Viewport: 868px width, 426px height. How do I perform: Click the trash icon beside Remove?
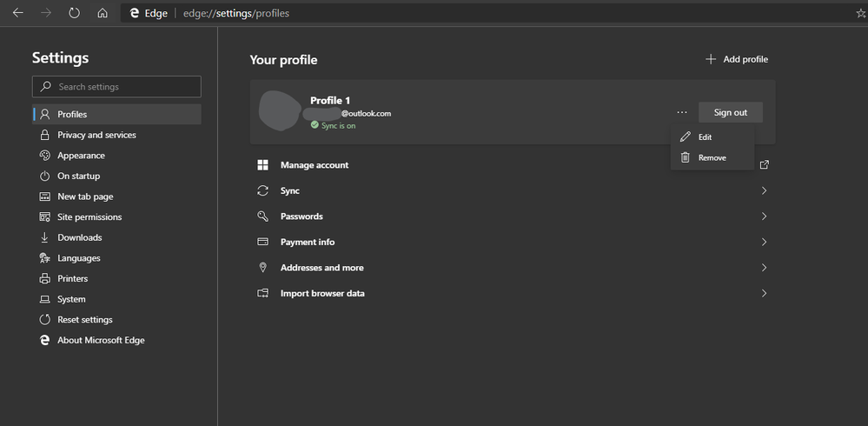[686, 157]
